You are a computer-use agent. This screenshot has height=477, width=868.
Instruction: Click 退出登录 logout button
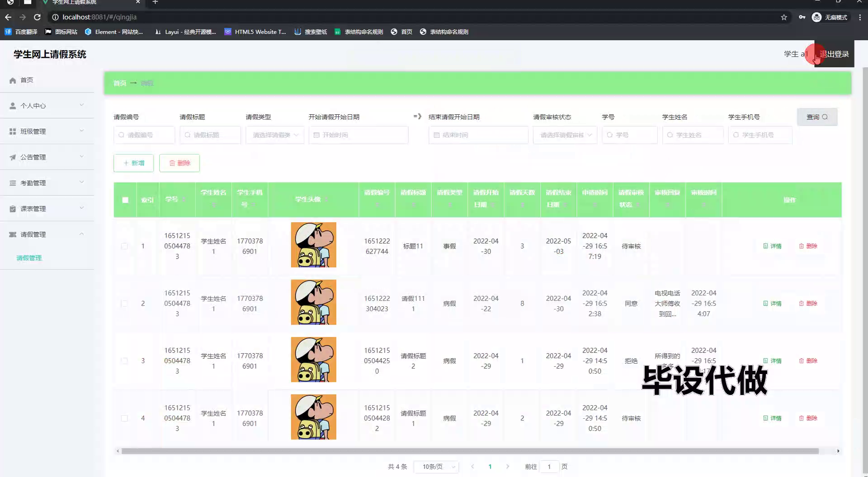click(834, 54)
